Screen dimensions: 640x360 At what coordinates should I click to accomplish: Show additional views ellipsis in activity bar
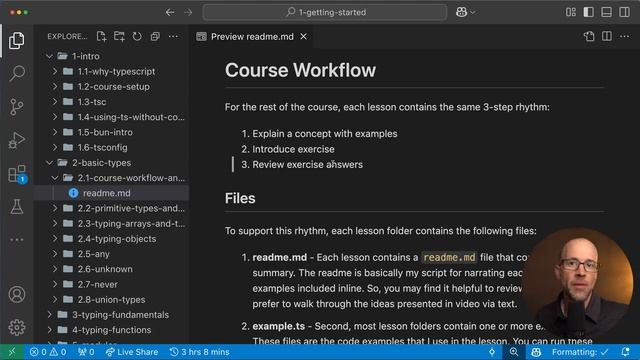(x=17, y=240)
